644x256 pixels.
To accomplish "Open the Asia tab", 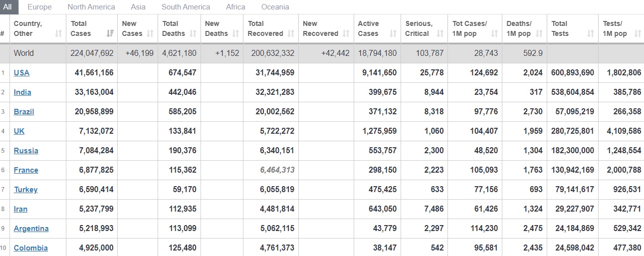I will pos(138,7).
